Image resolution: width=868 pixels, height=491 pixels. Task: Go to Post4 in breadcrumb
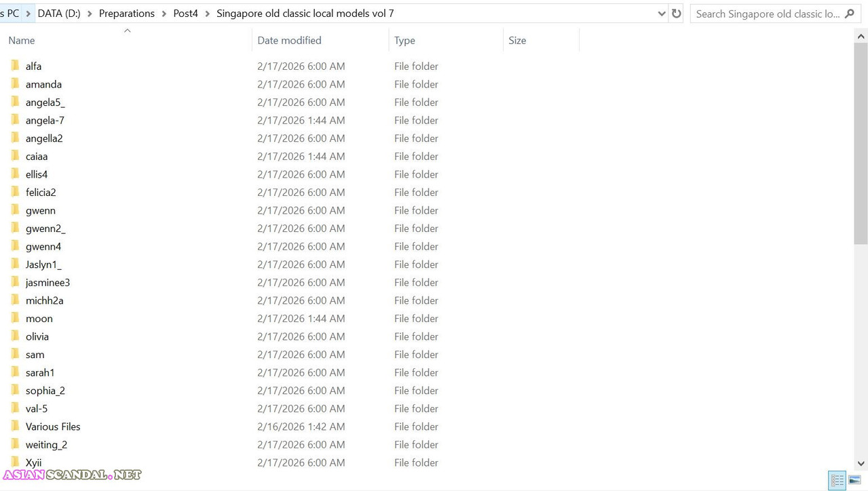[x=186, y=14]
